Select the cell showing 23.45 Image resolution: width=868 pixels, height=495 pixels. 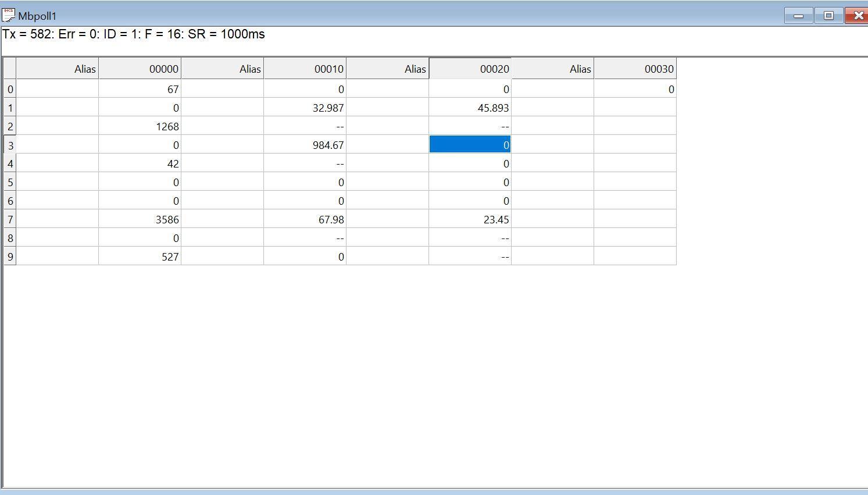(x=470, y=219)
